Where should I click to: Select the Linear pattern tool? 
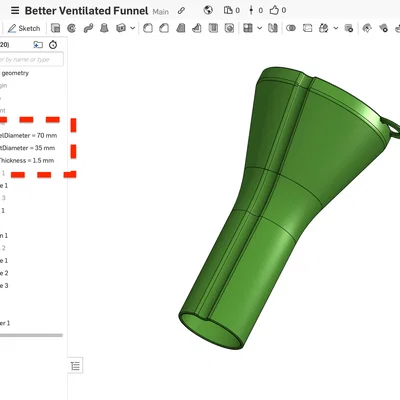[x=248, y=28]
